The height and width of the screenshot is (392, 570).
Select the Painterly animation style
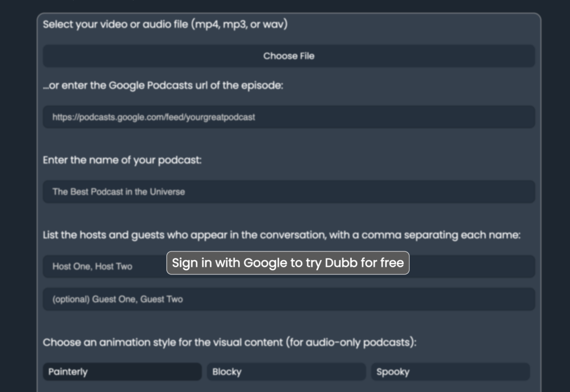[122, 372]
